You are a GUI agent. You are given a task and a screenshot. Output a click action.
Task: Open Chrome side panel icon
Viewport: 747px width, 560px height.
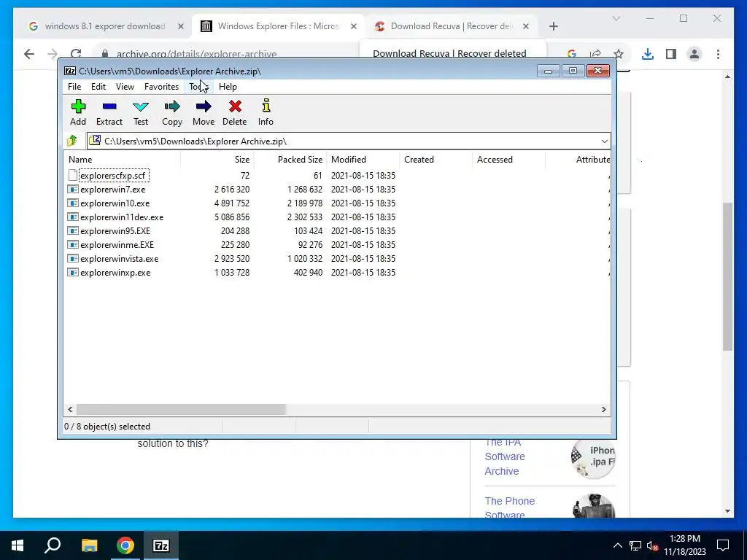671,54
